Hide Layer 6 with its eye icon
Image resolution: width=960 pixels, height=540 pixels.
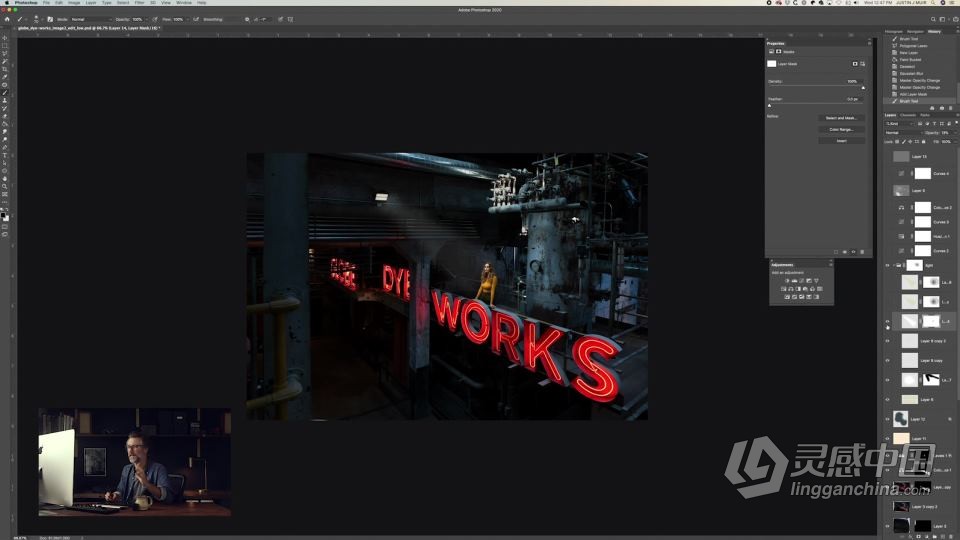tap(887, 399)
